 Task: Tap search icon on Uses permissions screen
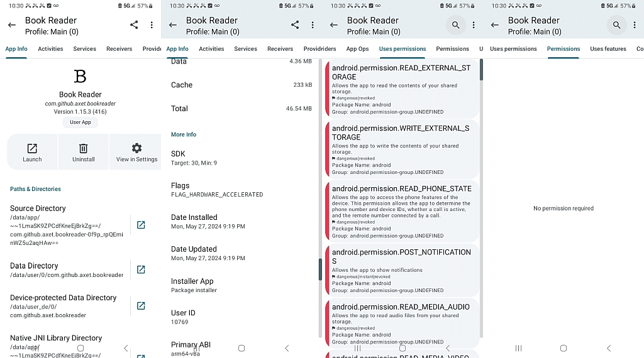tap(455, 25)
